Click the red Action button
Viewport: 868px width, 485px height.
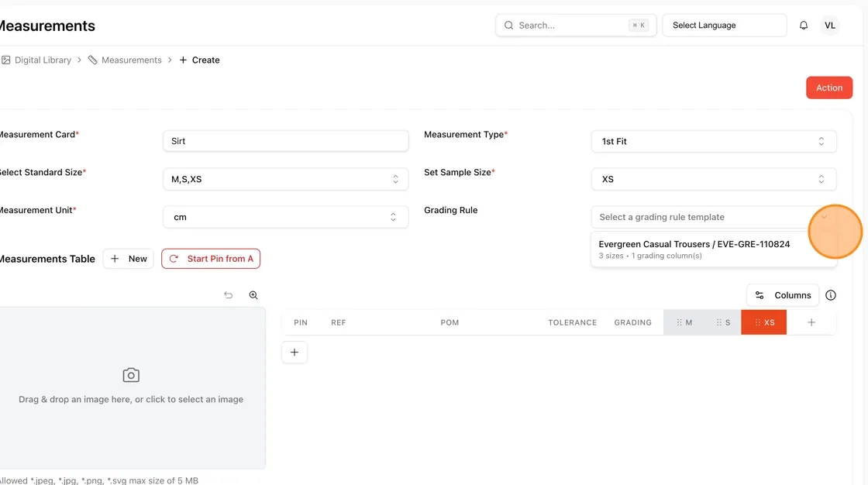click(x=829, y=88)
